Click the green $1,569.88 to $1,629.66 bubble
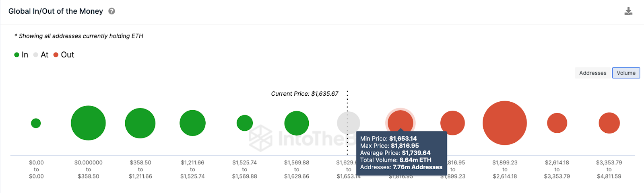Image resolution: width=644 pixels, height=193 pixels. tap(297, 123)
